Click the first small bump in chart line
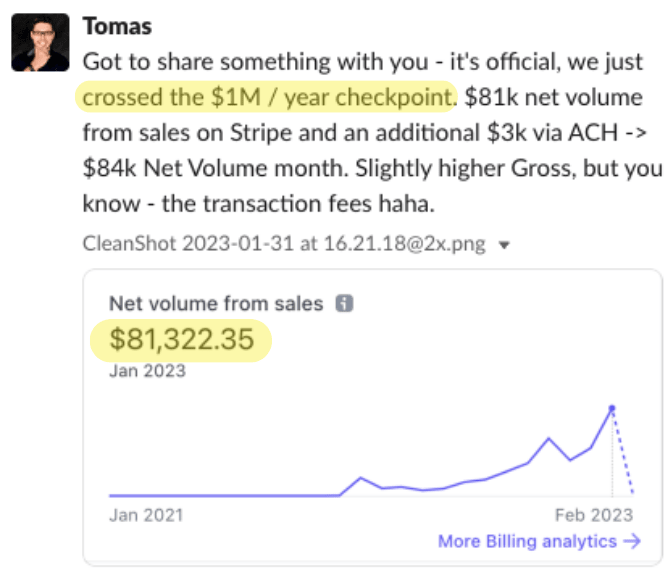The height and width of the screenshot is (575, 672). point(361,478)
